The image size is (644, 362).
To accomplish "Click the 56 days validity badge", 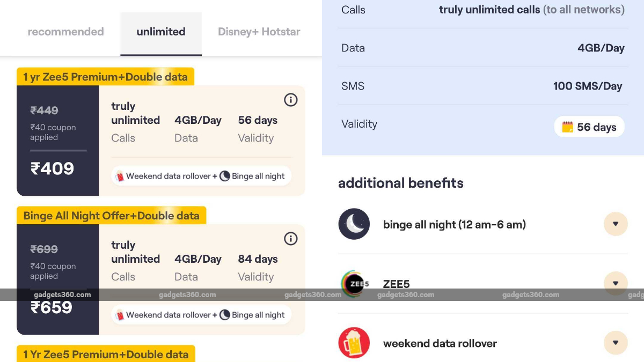I will pos(589,127).
